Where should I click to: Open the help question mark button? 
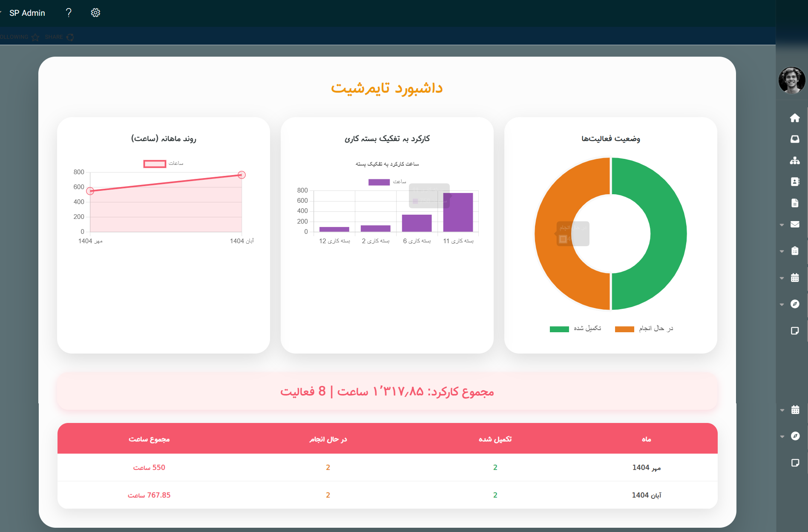point(69,12)
